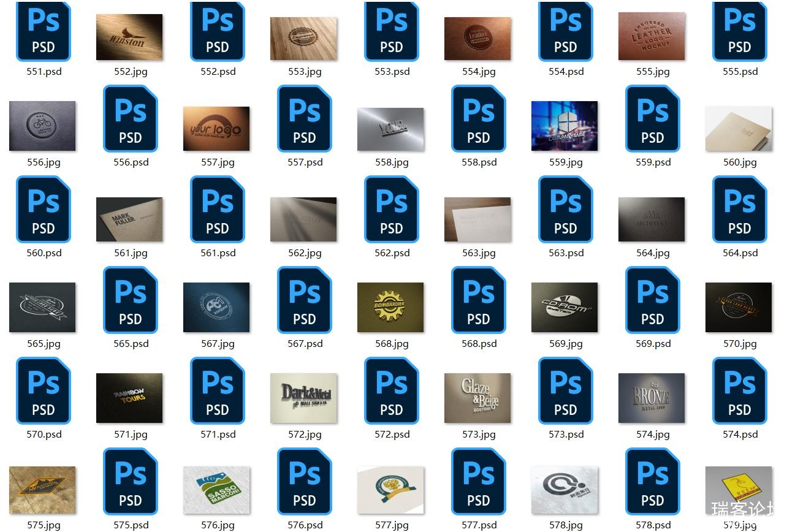
Task: Click the 564.jpg Architekt dark thumbnail
Action: click(x=652, y=219)
